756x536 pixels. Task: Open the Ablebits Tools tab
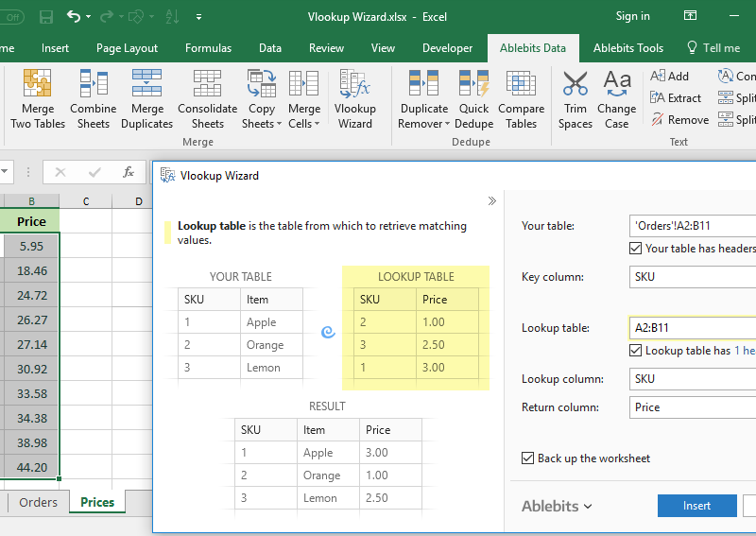pos(628,48)
